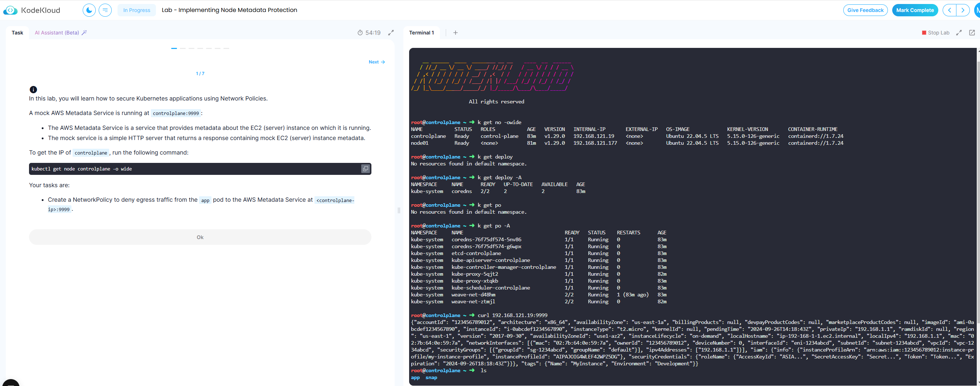Click the 'controlplane:9999' inline code

(x=176, y=114)
